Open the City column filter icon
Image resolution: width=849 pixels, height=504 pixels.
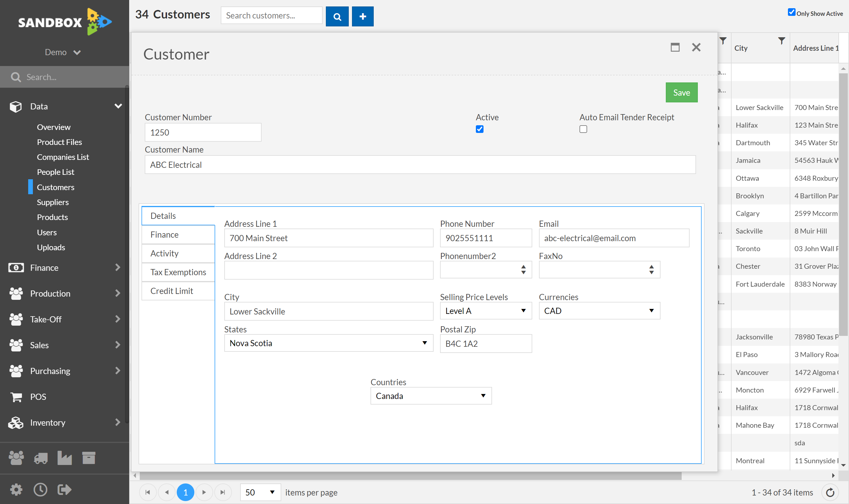point(781,41)
